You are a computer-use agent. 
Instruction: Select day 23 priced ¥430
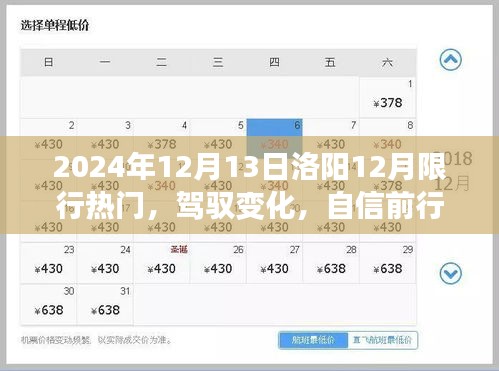tap(48, 263)
